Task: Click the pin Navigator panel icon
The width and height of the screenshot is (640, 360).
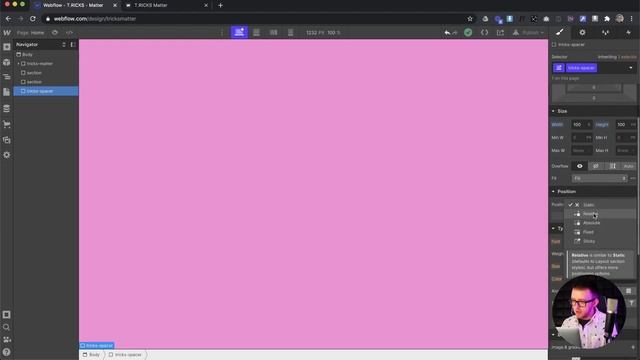Action: point(73,44)
